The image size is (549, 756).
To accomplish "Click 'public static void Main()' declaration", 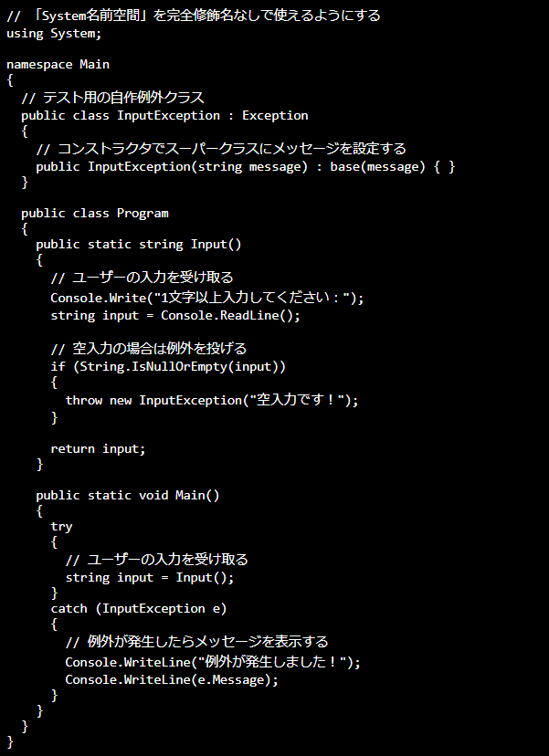I will [x=128, y=496].
